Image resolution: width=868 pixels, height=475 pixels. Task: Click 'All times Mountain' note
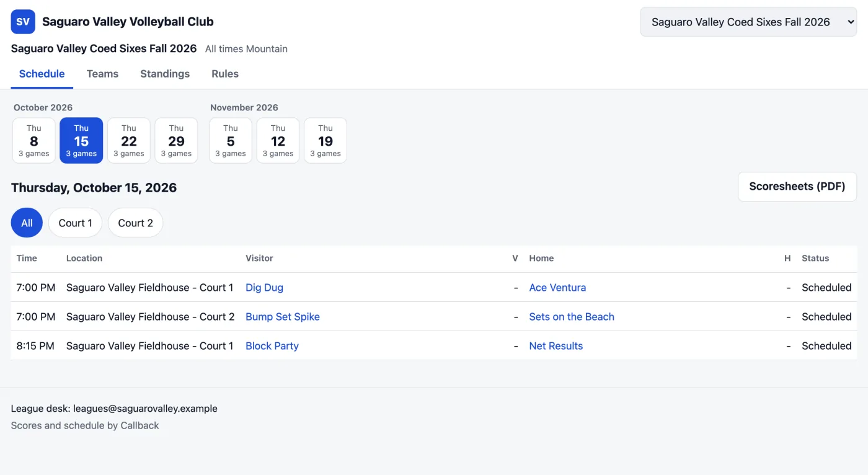[246, 49]
